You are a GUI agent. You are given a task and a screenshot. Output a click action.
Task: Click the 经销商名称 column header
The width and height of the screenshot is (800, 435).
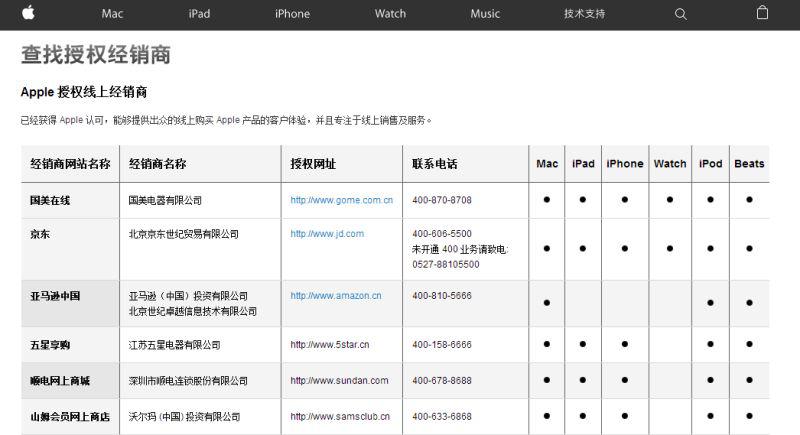157,164
